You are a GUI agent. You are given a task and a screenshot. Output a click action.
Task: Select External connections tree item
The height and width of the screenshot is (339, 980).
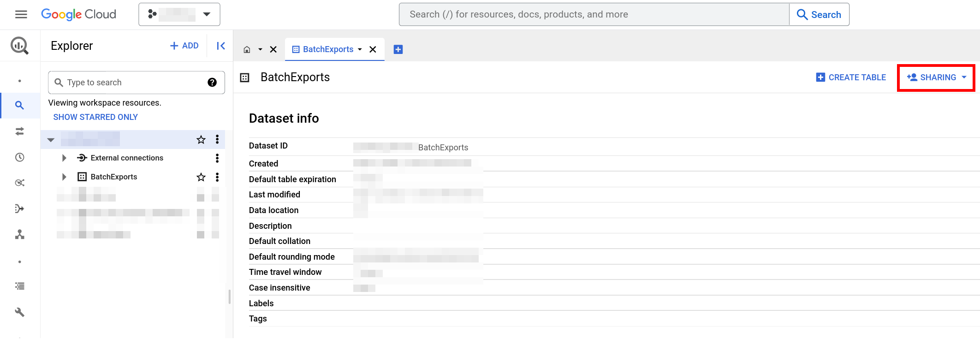pyautogui.click(x=127, y=158)
